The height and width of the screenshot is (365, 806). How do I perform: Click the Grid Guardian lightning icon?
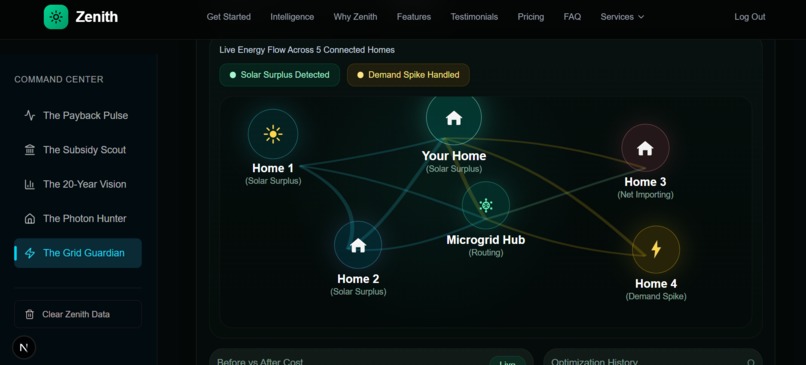point(30,253)
